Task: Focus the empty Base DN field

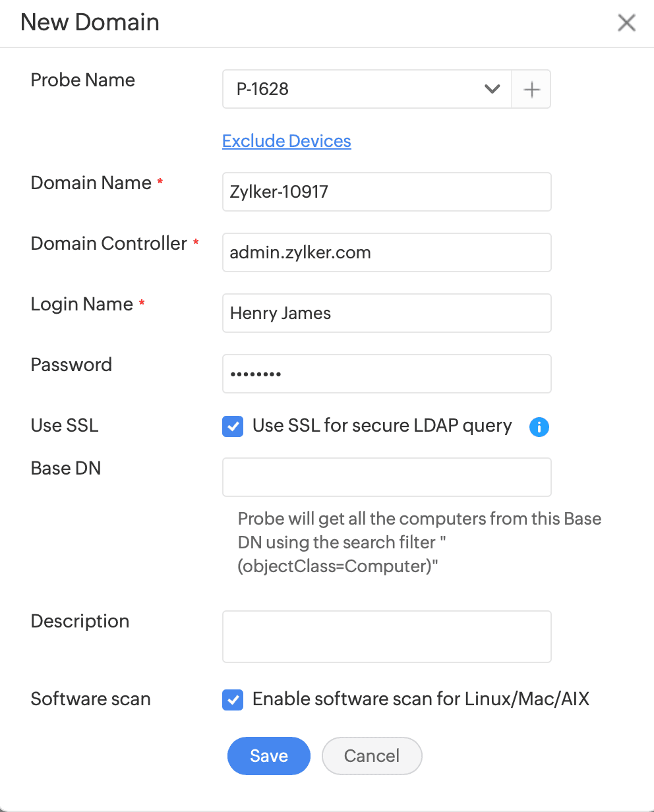Action: [386, 477]
